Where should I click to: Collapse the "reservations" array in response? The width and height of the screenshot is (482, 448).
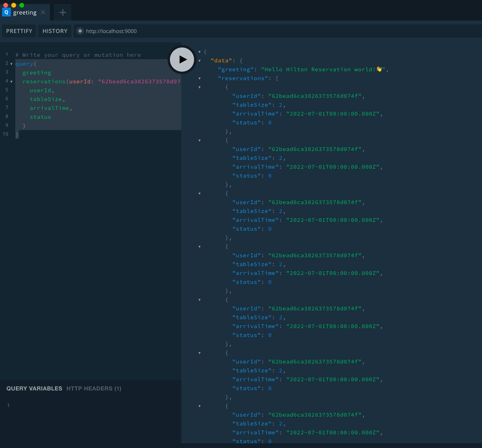[199, 78]
